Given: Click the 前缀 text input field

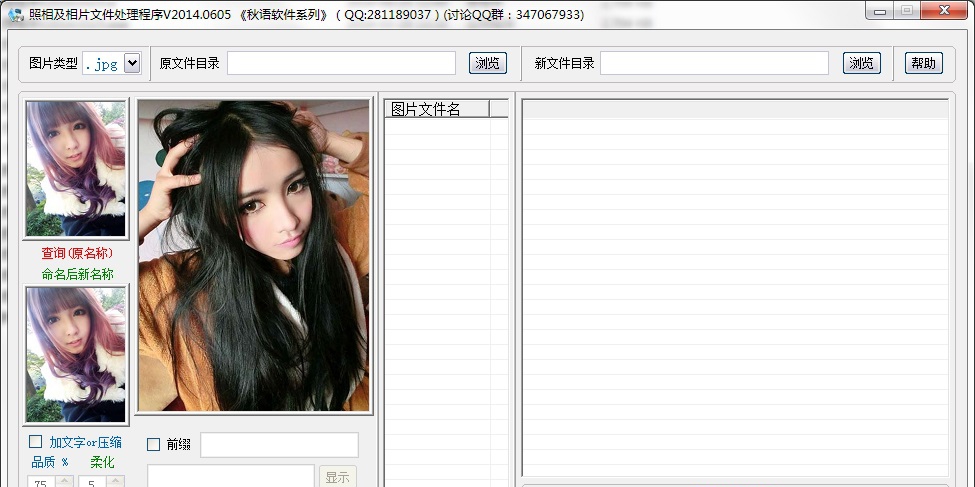Looking at the screenshot, I should point(279,445).
